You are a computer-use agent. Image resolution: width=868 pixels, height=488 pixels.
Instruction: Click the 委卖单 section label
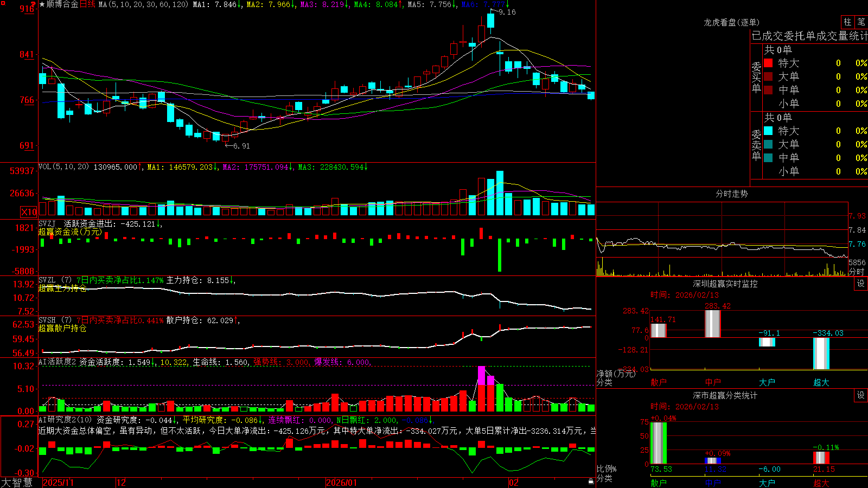click(756, 145)
